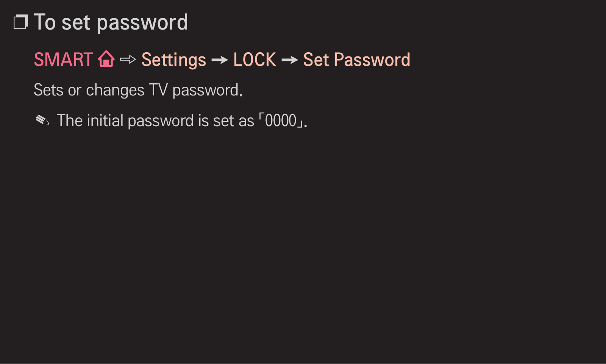This screenshot has height=364, width=606.
Task: Click the square bullet icon before the heading
Action: (x=21, y=22)
